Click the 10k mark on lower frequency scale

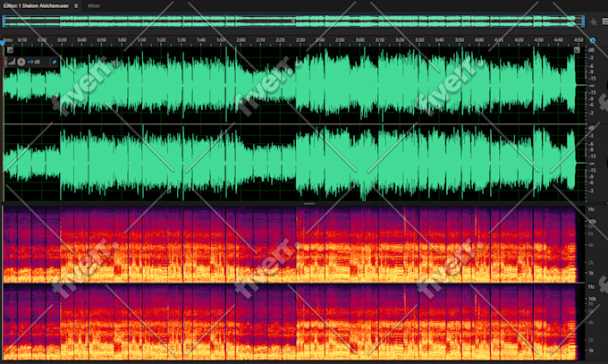[592, 299]
